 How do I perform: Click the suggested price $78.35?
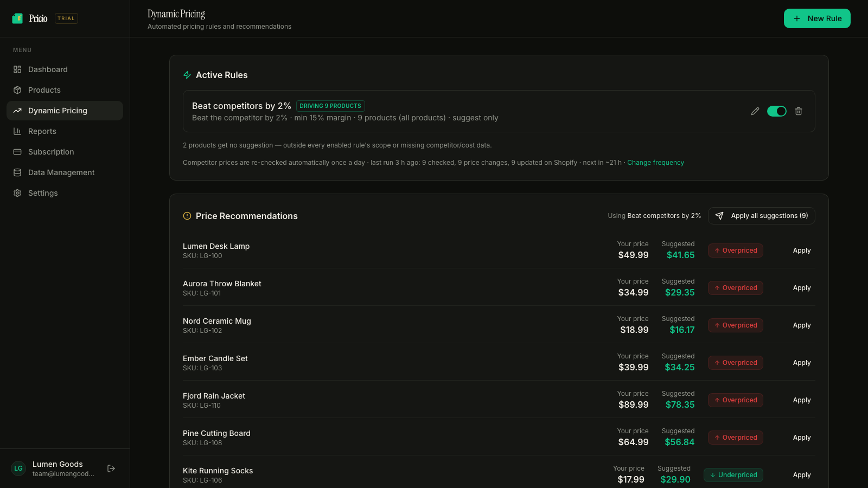click(x=680, y=405)
